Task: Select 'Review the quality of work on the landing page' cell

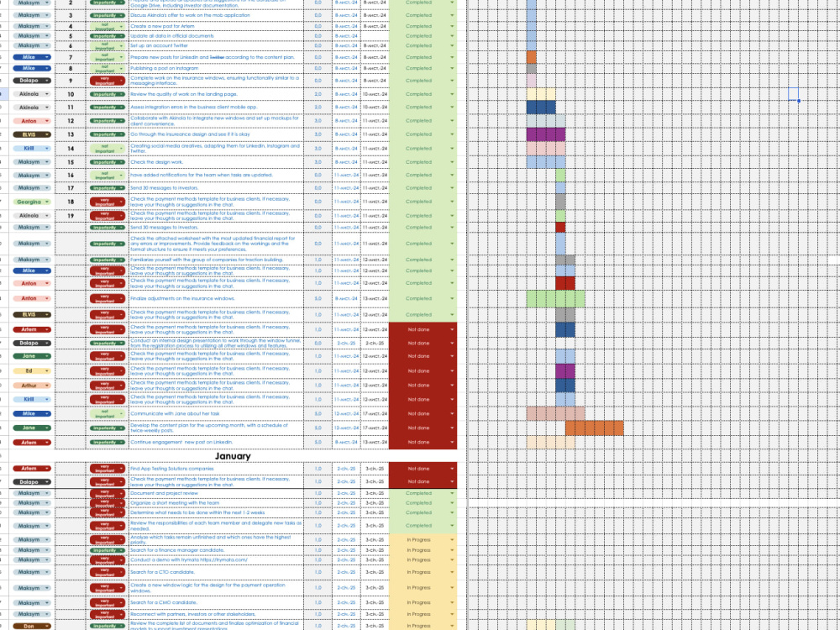Action: (x=216, y=94)
